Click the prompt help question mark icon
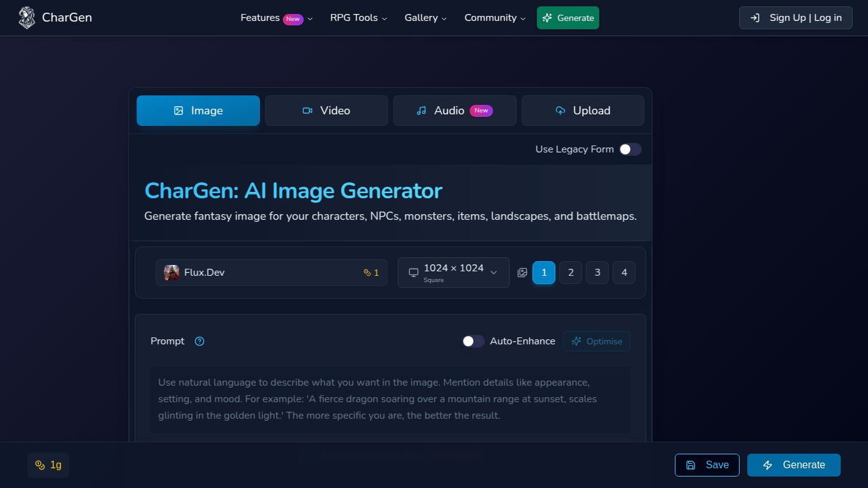 199,341
